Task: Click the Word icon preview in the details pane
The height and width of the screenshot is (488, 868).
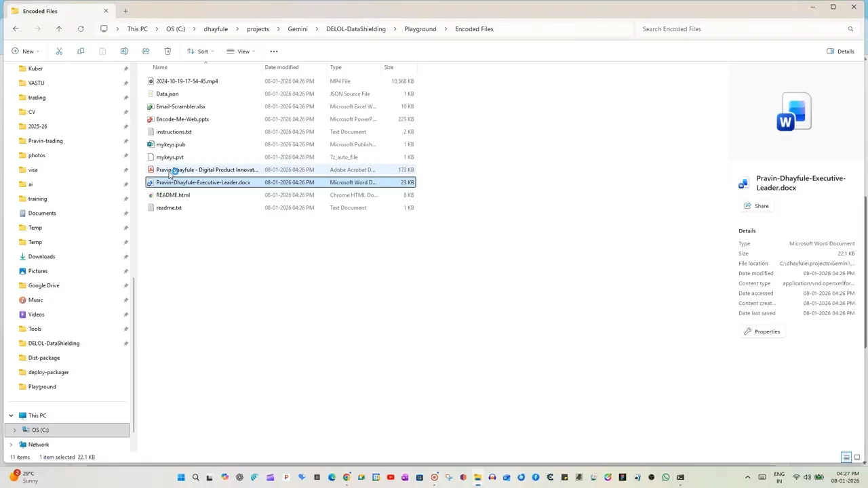Action: point(794,113)
